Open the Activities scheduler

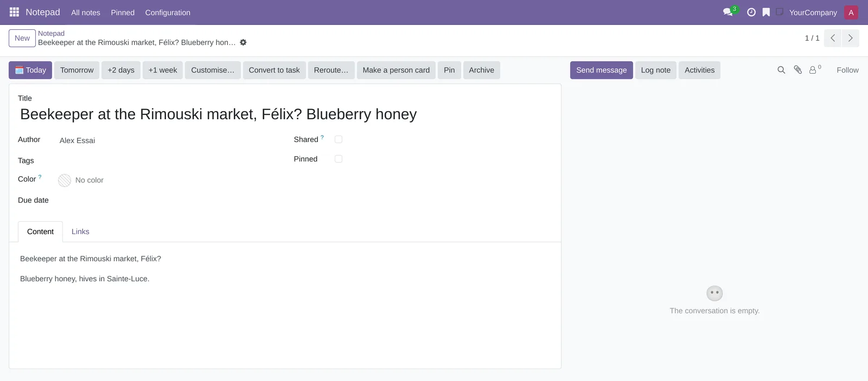(700, 70)
